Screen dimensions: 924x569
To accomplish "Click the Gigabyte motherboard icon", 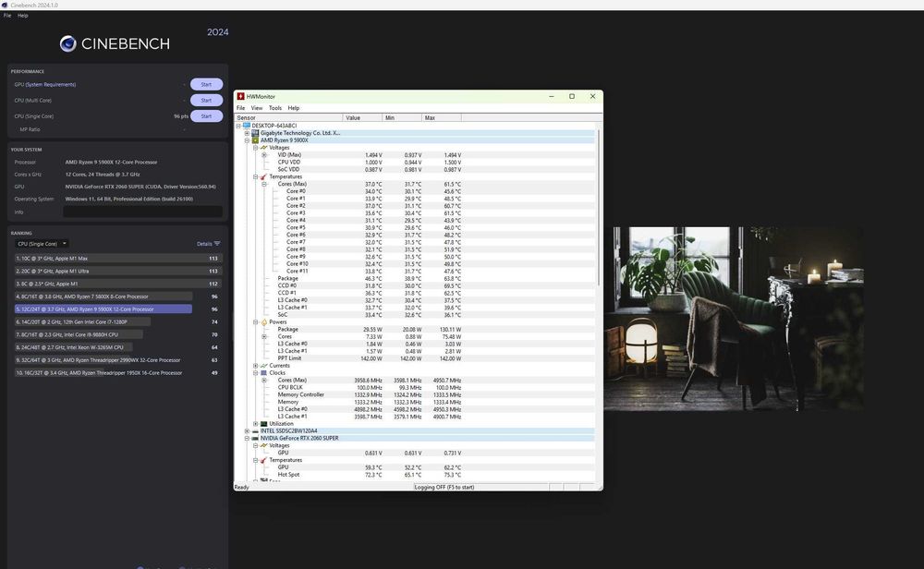I will [255, 133].
